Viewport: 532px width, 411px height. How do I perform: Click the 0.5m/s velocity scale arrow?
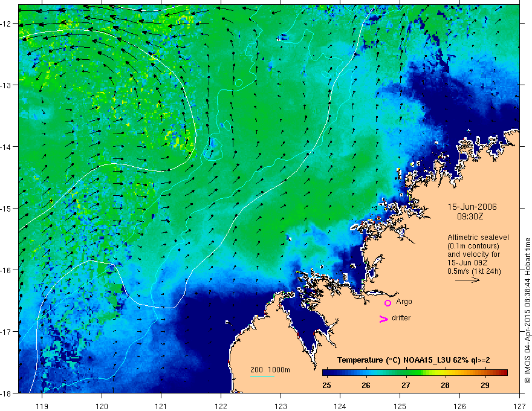tap(467, 280)
